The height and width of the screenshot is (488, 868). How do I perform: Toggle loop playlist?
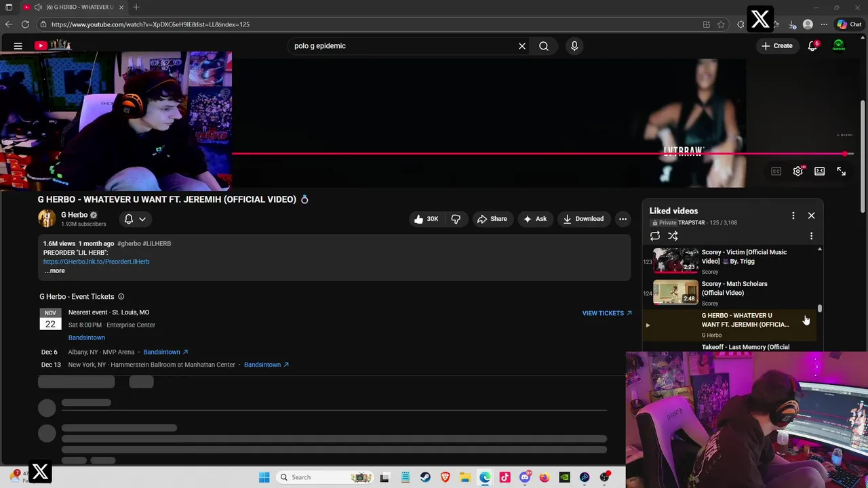tap(655, 236)
